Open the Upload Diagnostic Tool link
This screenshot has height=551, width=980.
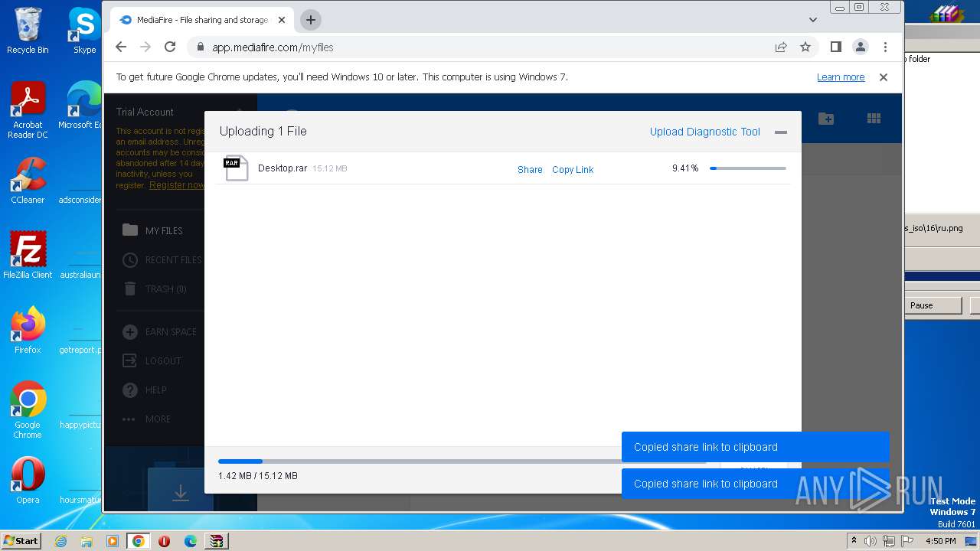pyautogui.click(x=705, y=132)
